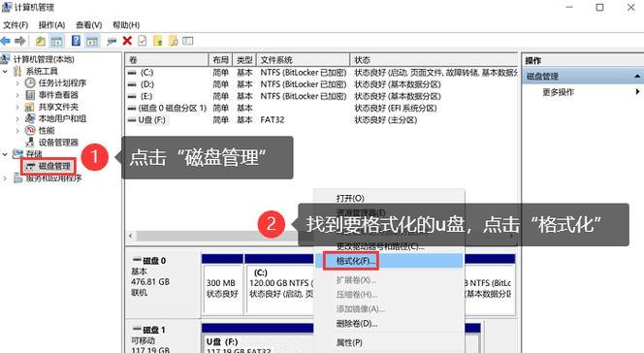The image size is (644, 353).
Task: Toggle the Show/Hide Console Tree toolbar icon
Action: pos(56,41)
